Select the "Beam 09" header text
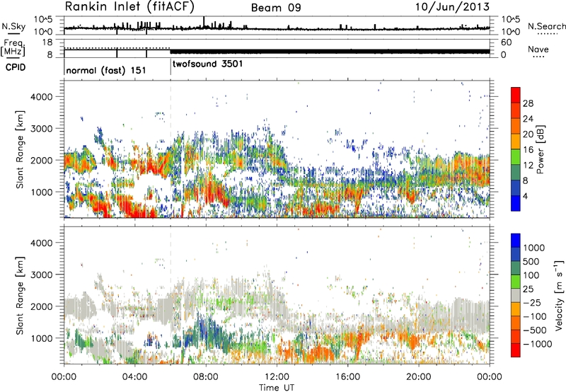 276,8
